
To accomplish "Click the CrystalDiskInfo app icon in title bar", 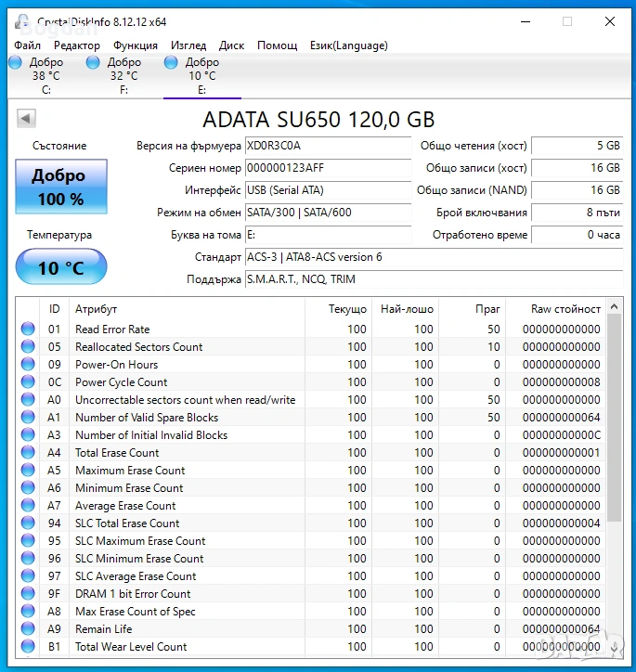I will point(22,20).
